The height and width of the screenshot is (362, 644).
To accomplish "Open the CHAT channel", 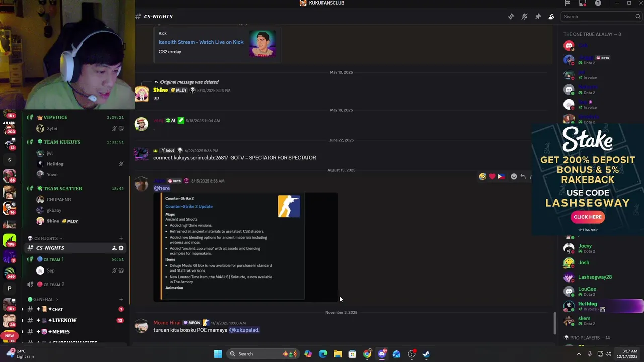I will (75, 309).
